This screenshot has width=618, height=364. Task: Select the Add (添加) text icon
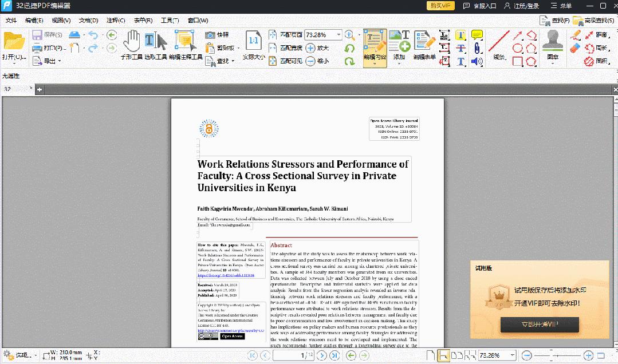click(399, 46)
